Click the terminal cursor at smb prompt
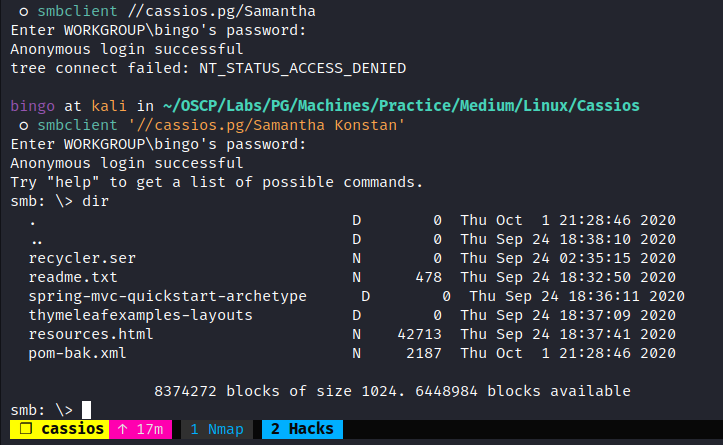This screenshot has width=723, height=445. [87, 409]
